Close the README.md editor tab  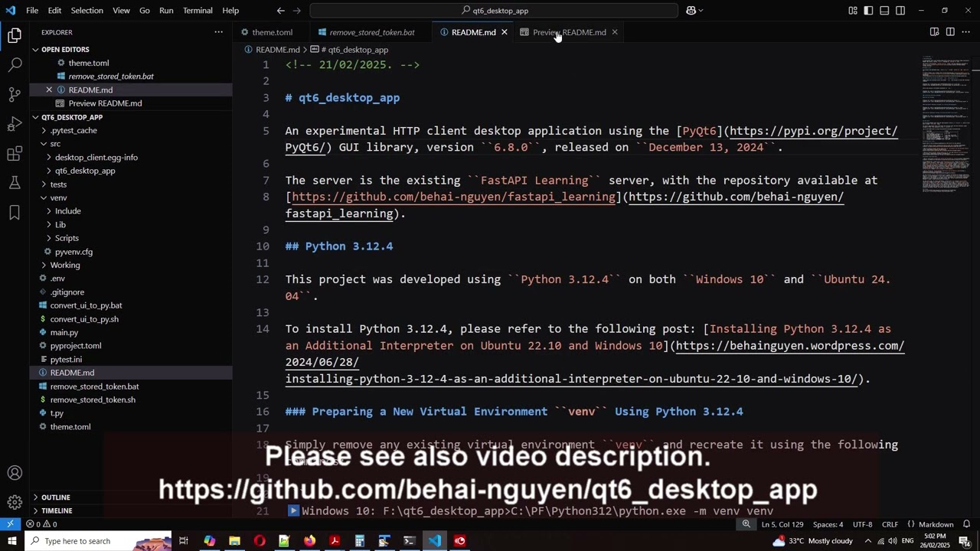coord(504,32)
